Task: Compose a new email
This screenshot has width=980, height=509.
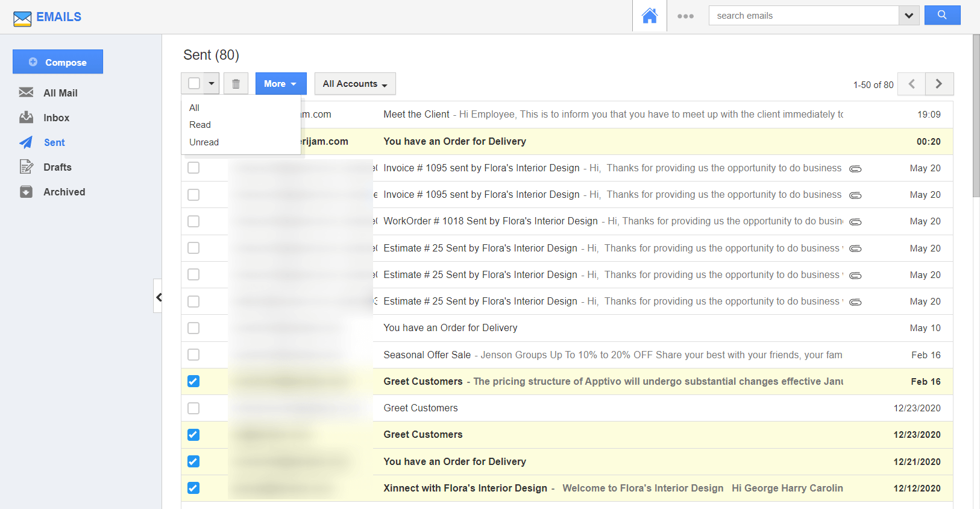Action: (x=58, y=62)
